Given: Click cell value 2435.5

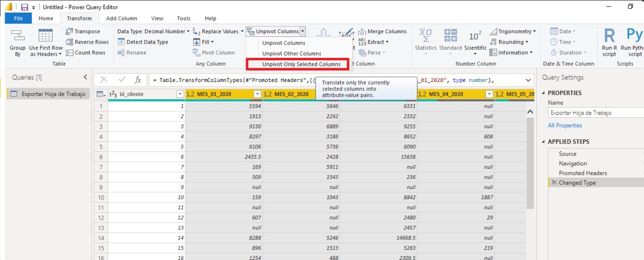Looking at the screenshot, I should pyautogui.click(x=252, y=157).
